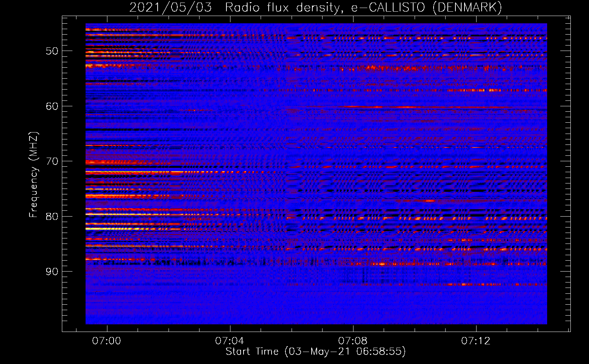
Task: Click the 'Start Time (03-May-21 06:58:55)' label
Action: click(316, 352)
